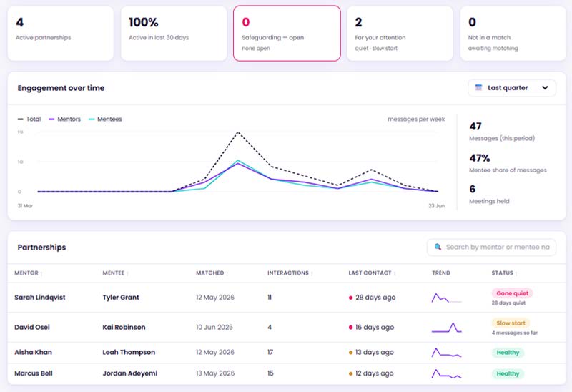Click the messages per week chart label

[416, 119]
